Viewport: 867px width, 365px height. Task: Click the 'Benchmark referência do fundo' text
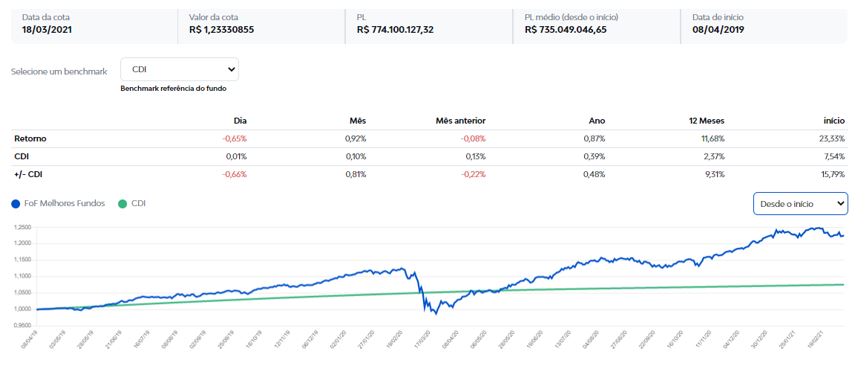(173, 88)
